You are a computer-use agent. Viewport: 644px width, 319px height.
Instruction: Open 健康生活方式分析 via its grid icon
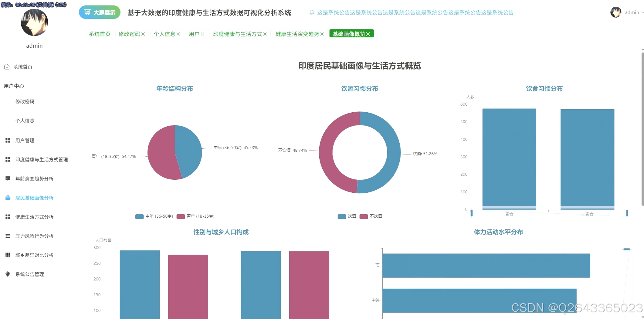8,217
